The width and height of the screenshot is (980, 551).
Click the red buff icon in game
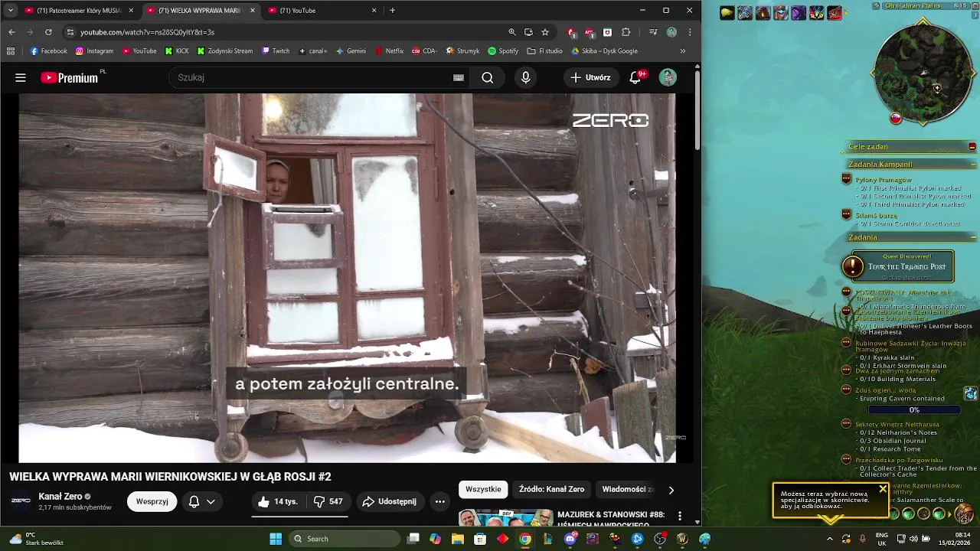pyautogui.click(x=835, y=13)
